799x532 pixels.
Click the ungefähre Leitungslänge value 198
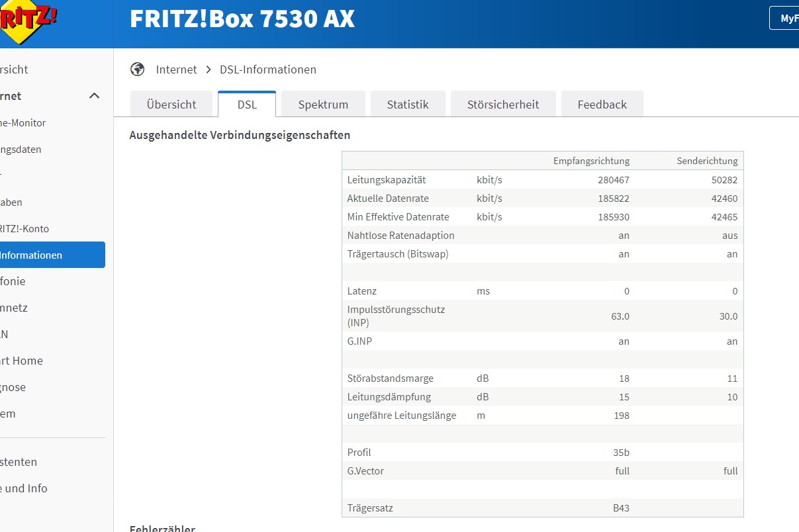coord(621,416)
